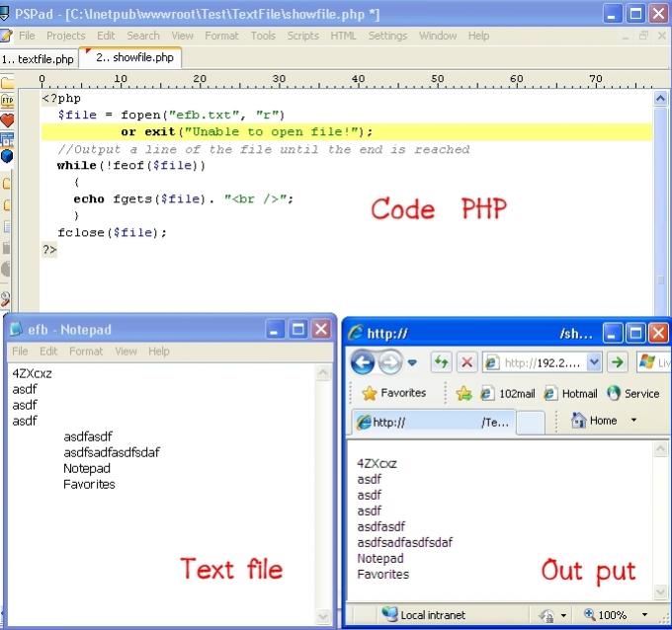Viewport: 672px width, 630px height.
Task: Open the Search menu in PSPad
Action: (x=143, y=36)
